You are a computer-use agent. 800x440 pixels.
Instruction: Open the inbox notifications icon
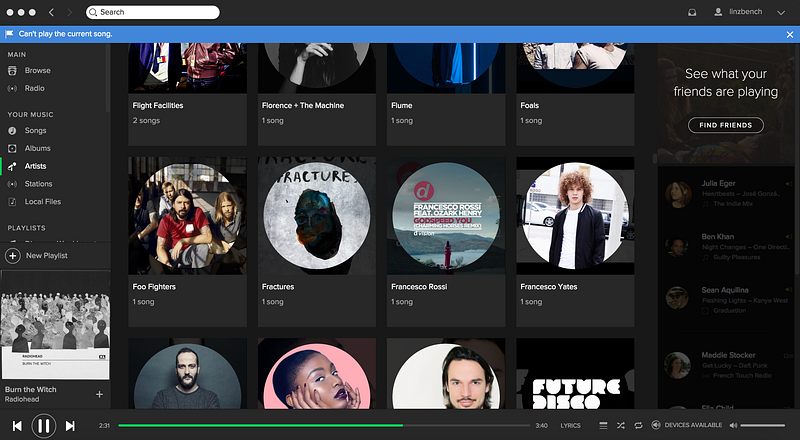coord(692,12)
